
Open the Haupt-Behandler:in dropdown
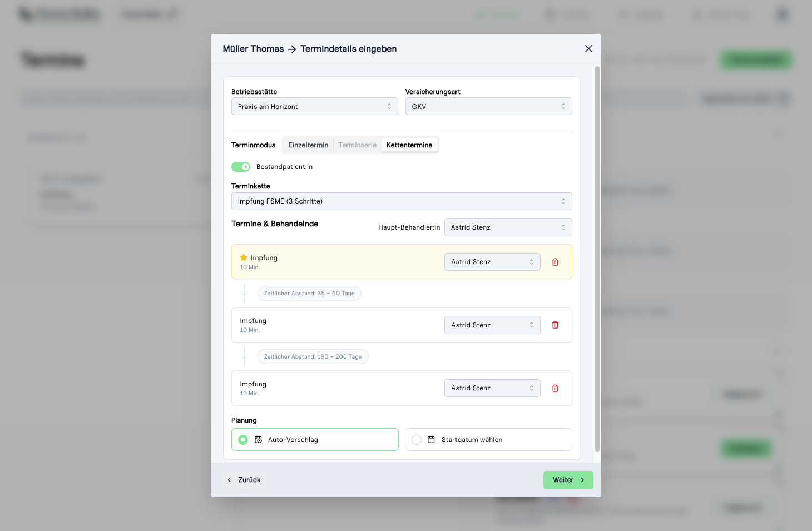pyautogui.click(x=508, y=227)
